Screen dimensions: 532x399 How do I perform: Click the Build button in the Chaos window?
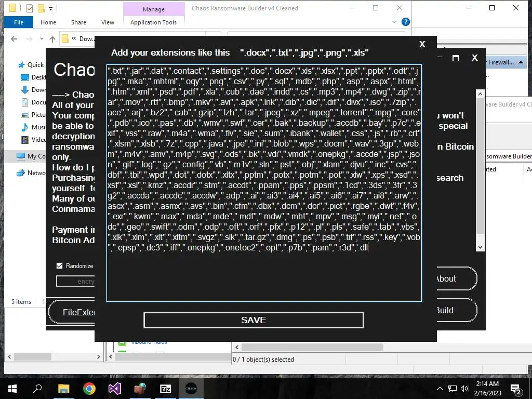tap(456, 310)
